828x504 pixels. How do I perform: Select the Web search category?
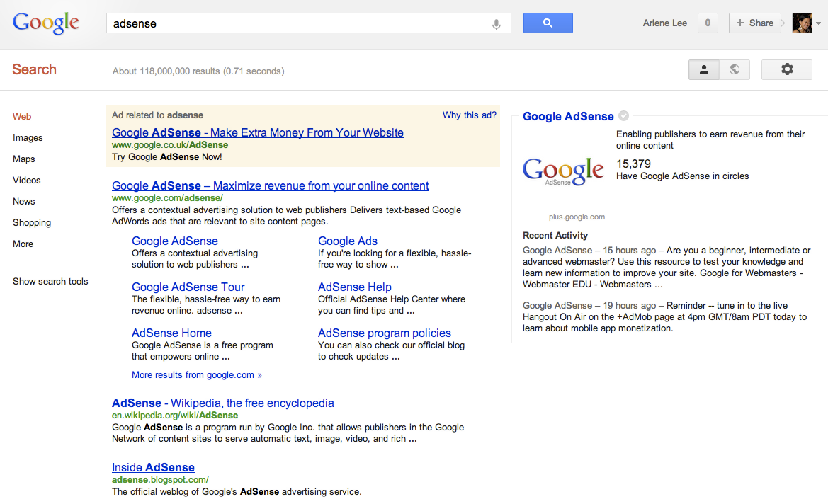pyautogui.click(x=22, y=117)
